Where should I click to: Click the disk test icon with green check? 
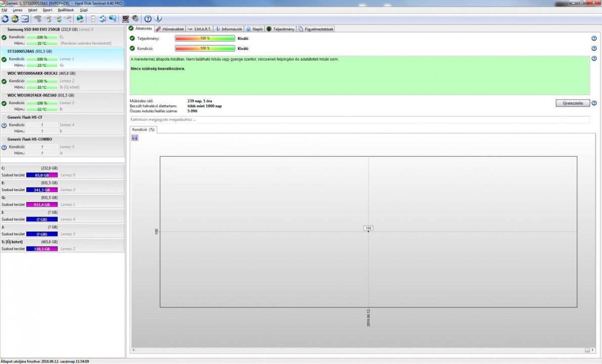pyautogui.click(x=58, y=18)
